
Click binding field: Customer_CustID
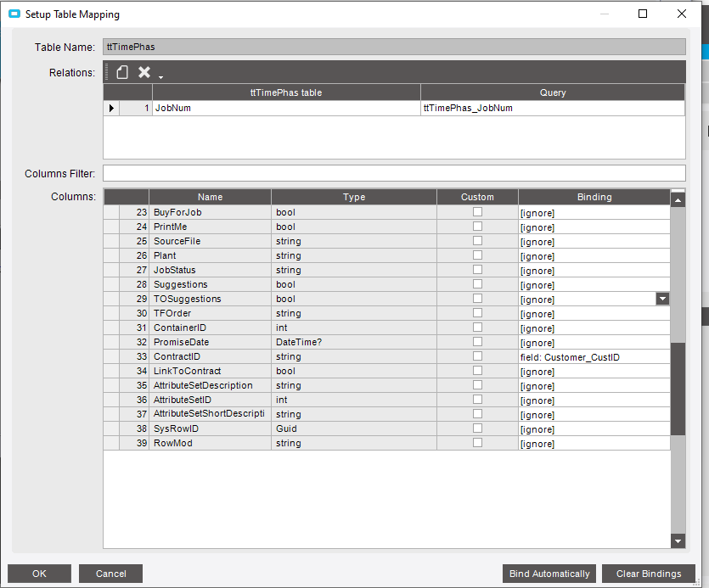tap(594, 357)
